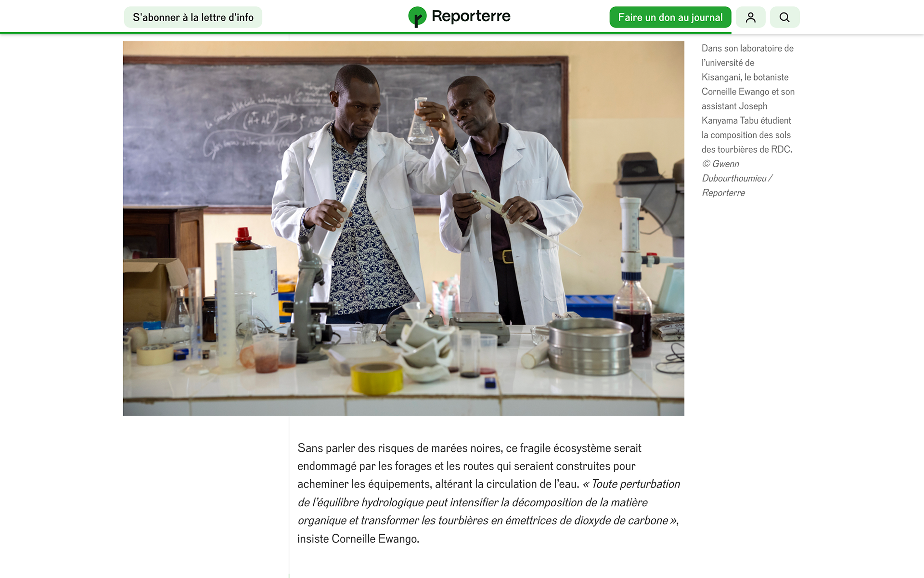Screen dimensions: 924x578
Task: Click the caption line "Corneille Ewango et son"
Action: [748, 92]
